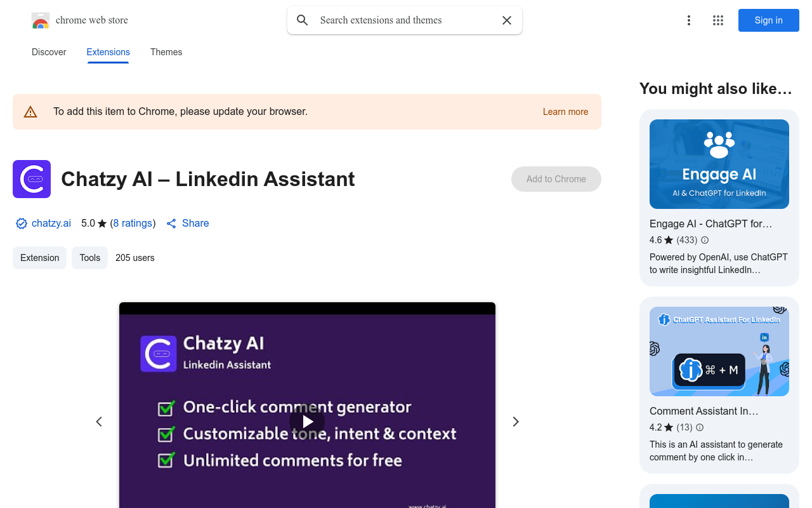
Task: Open the Engage AI card thumbnail
Action: tap(719, 164)
